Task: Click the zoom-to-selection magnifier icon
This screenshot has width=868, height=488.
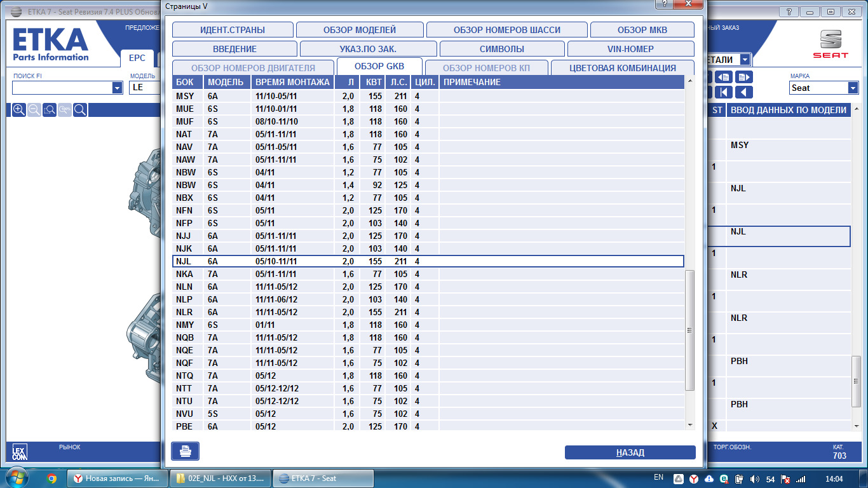Action: point(50,110)
